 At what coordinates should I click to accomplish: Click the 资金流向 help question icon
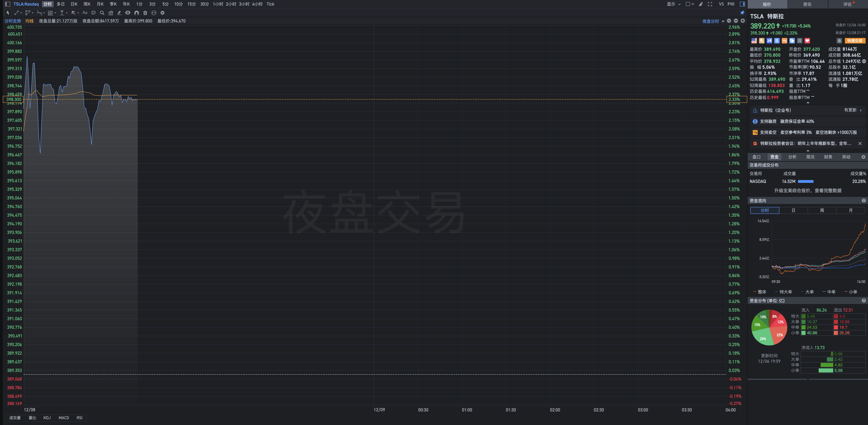864,201
